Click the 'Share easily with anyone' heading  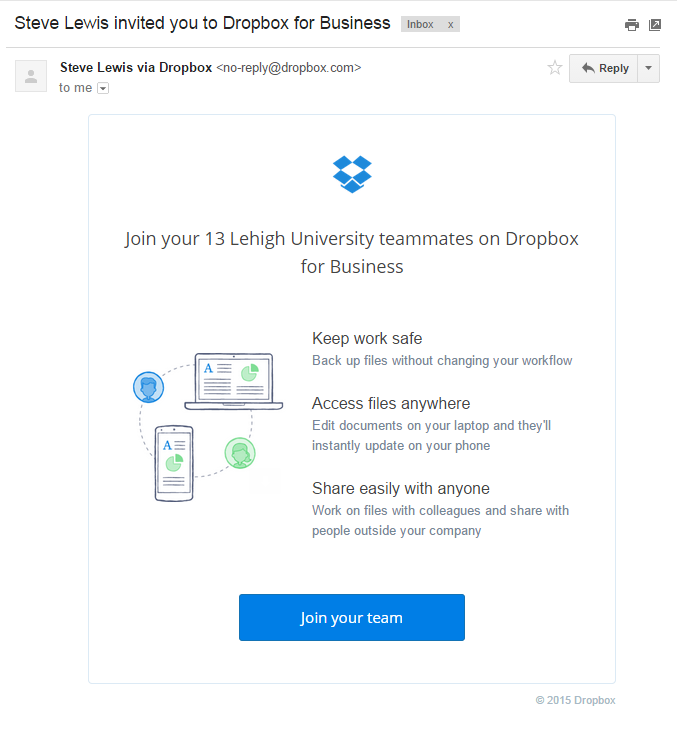(401, 488)
